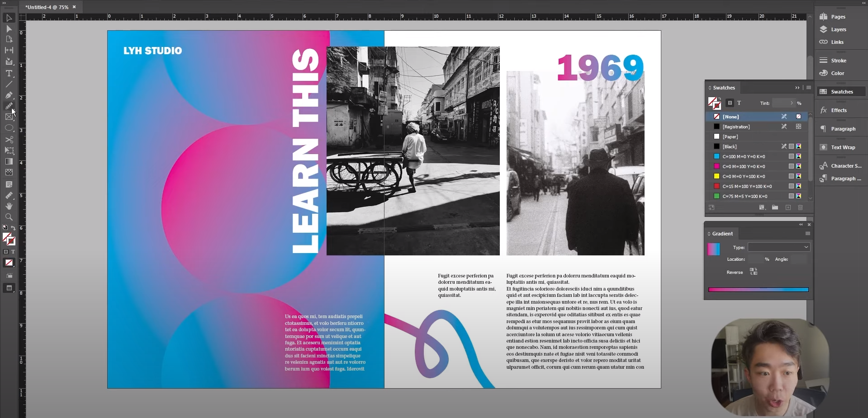868x418 pixels.
Task: Click toolbar Default Fill and Stroke icon
Action: tap(5, 227)
